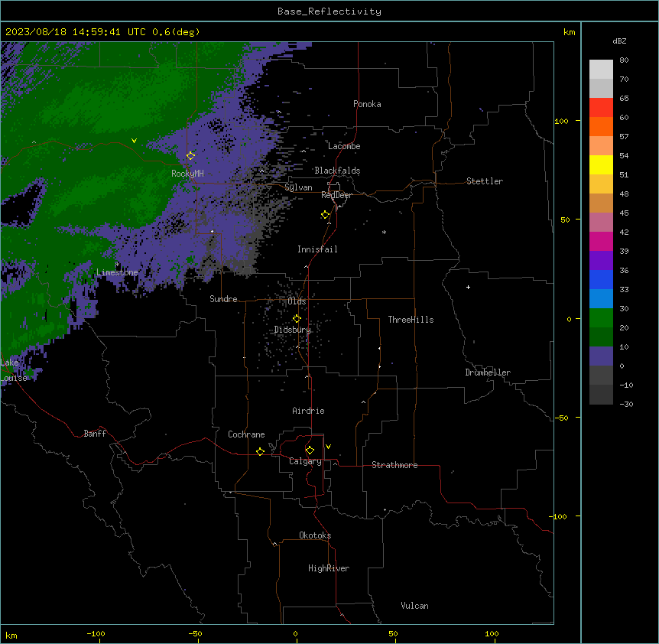
Task: Click the yellow v marker east of Calgary
Action: tap(328, 447)
